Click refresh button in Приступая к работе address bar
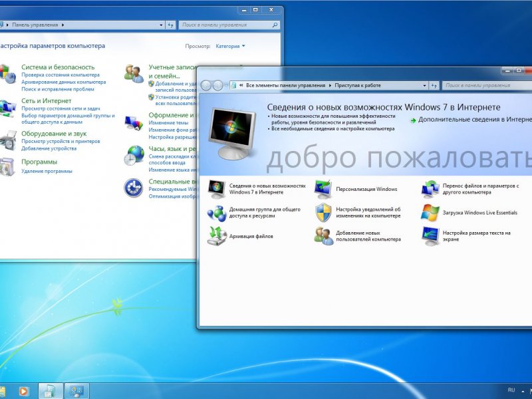 [434, 86]
